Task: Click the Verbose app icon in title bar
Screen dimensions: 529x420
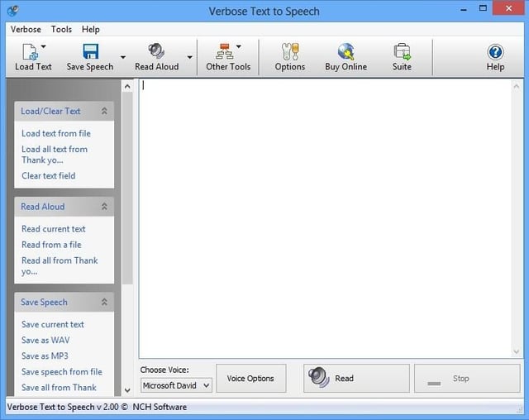Action: [13, 11]
